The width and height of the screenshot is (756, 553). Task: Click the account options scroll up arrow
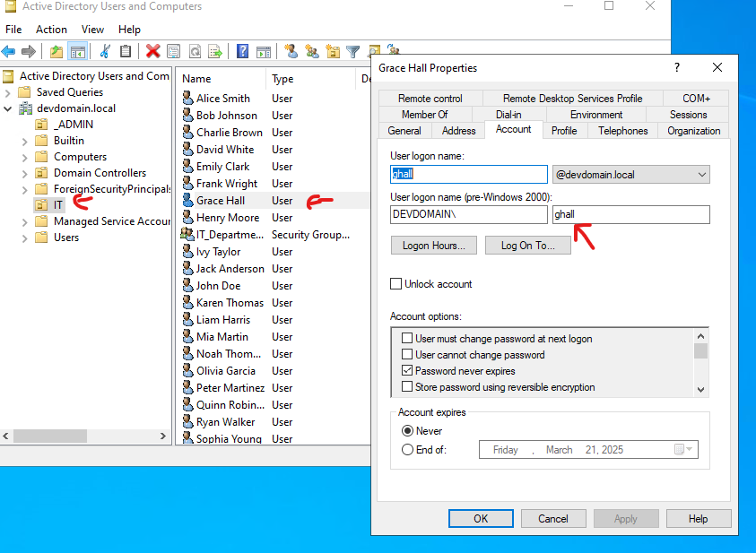coord(701,336)
